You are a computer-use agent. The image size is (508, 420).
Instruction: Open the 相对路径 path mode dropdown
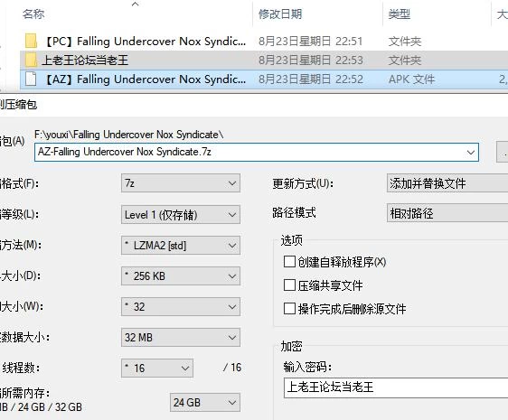[x=447, y=213]
